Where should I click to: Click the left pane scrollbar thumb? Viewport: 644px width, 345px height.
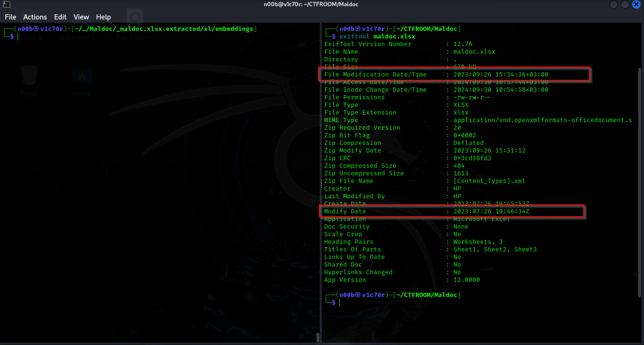[x=318, y=337]
